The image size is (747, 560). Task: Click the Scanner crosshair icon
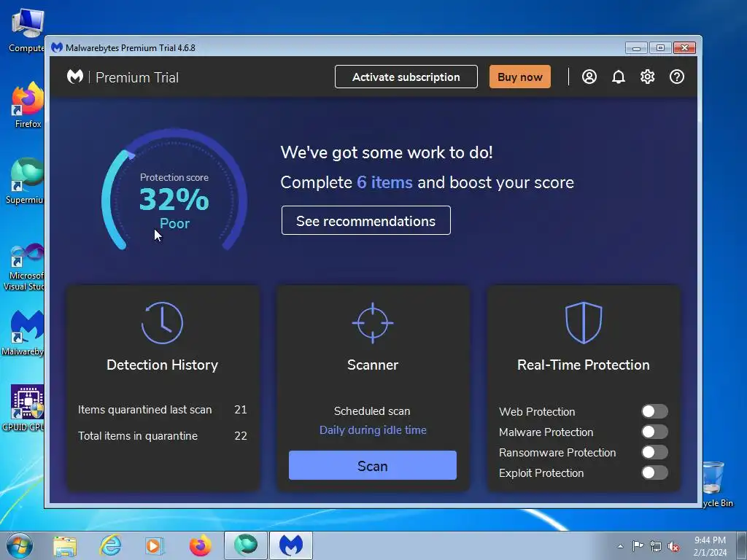(x=373, y=323)
